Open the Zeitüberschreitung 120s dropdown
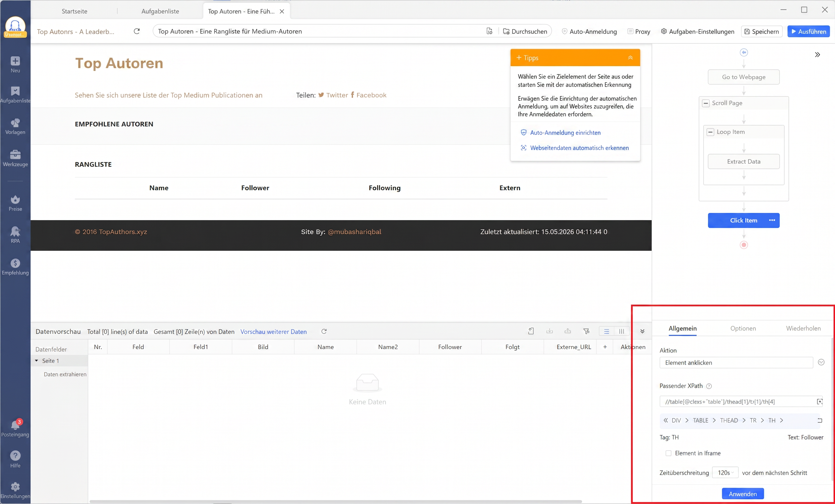Screen dimensions: 835x504 click(725, 472)
